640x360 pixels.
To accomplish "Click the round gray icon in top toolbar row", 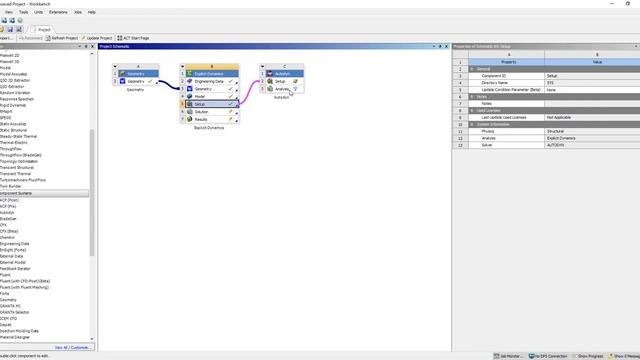I will 20,20.
